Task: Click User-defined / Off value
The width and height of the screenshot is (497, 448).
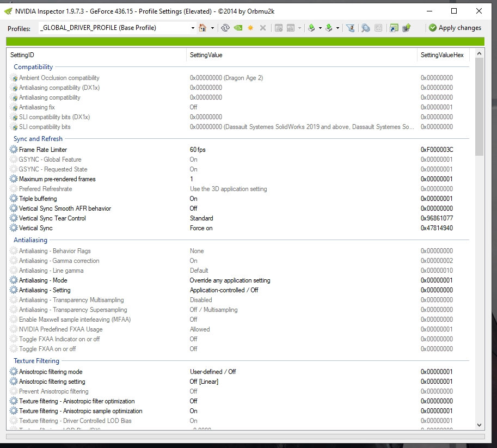Action: 213,372
